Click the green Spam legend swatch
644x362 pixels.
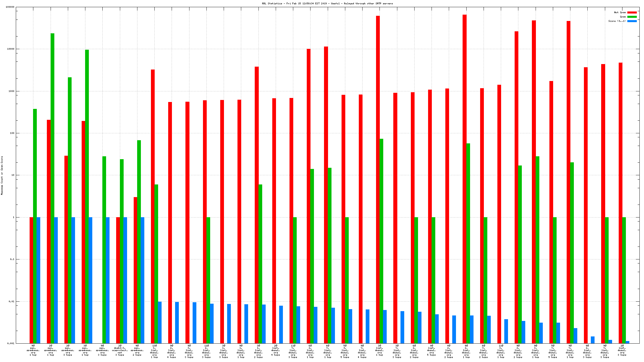point(632,17)
